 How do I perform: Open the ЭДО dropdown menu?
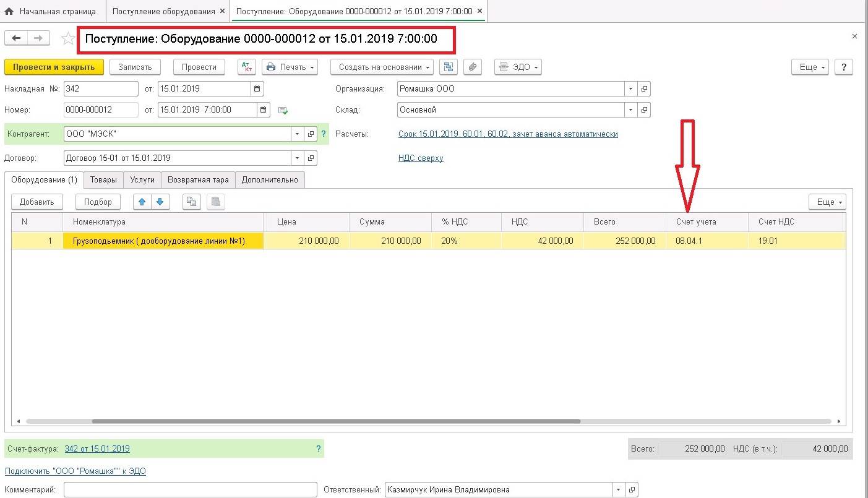(518, 67)
